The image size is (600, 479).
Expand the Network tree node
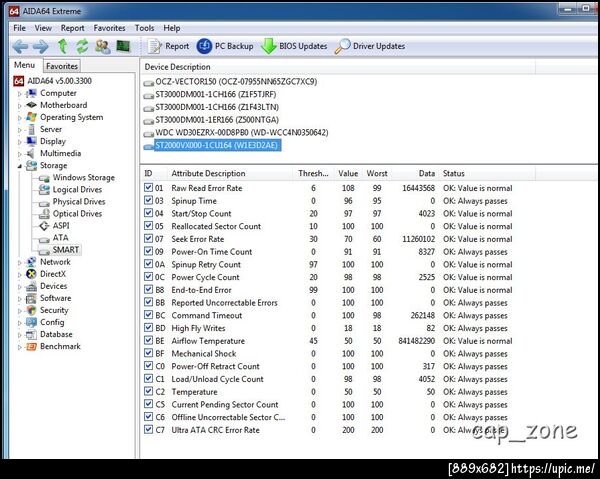[x=20, y=262]
